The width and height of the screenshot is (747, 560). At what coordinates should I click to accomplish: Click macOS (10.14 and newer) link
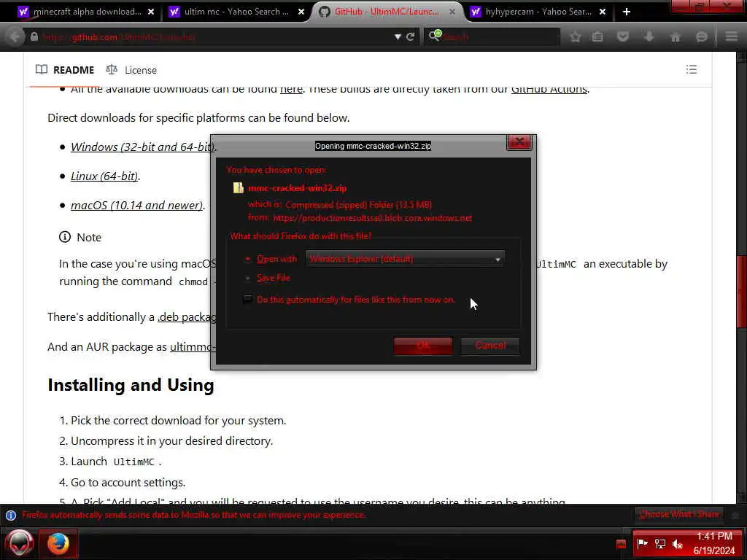[136, 205]
